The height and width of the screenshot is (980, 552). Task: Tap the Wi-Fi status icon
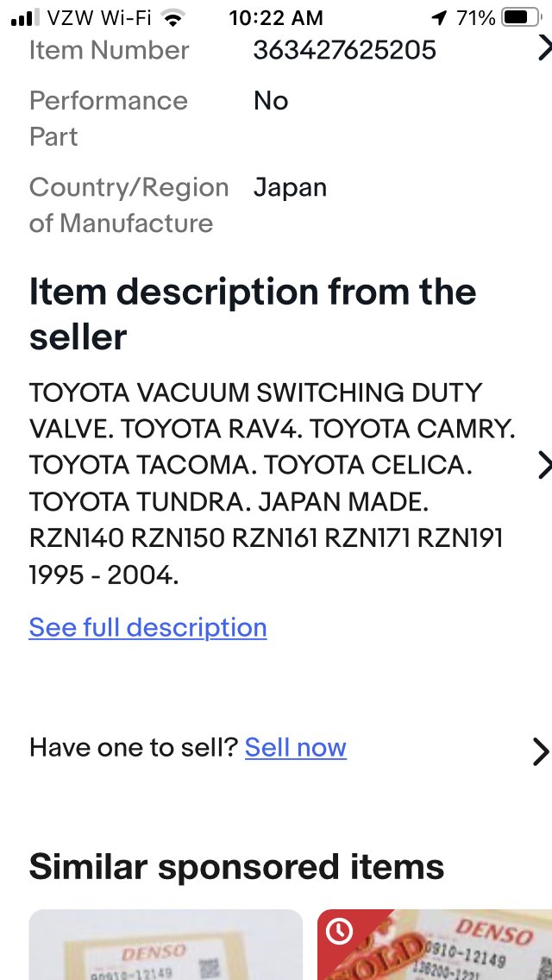click(173, 18)
